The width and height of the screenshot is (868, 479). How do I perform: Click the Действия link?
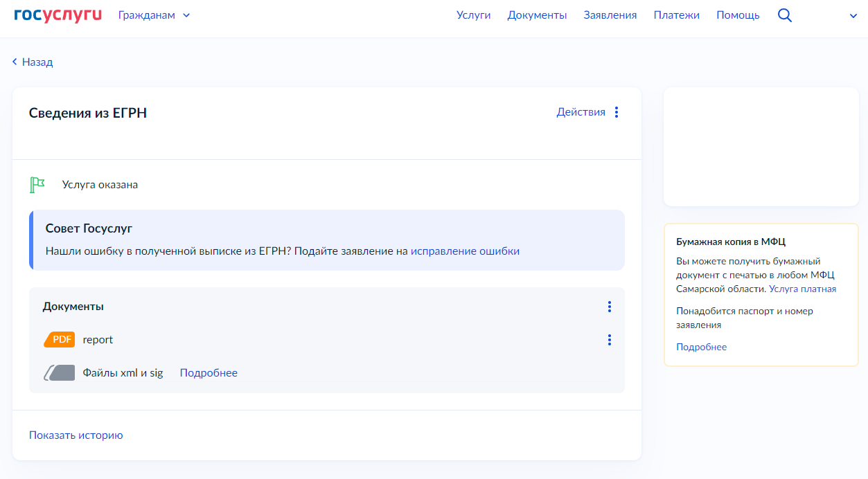coord(581,112)
